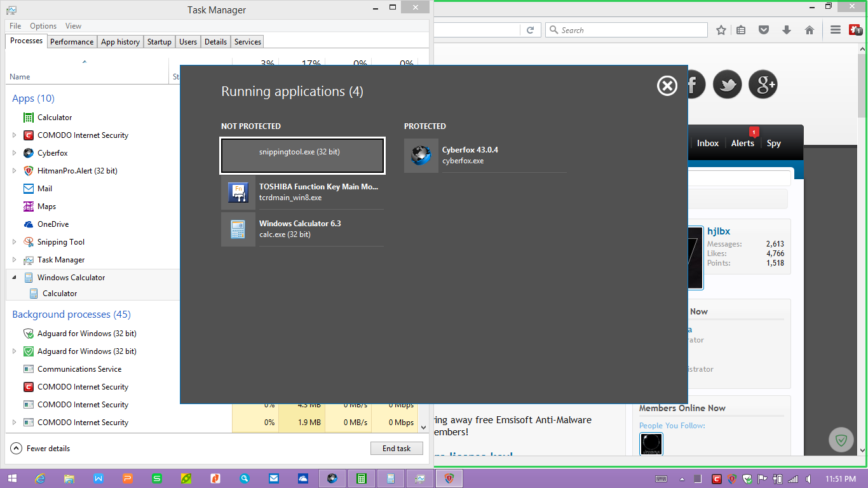Open Task Manager File menu

click(x=15, y=26)
